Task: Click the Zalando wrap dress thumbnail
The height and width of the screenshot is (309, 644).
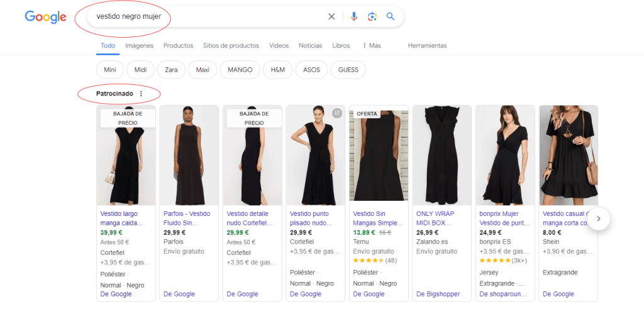Action: [442, 155]
